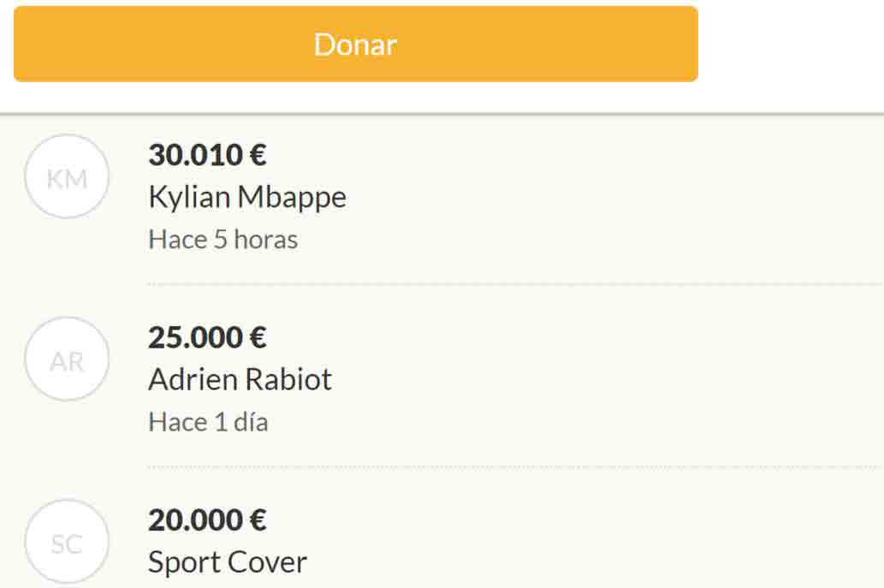Select Adrien Rabiot's circular avatar badge
The image size is (884, 588).
(67, 358)
